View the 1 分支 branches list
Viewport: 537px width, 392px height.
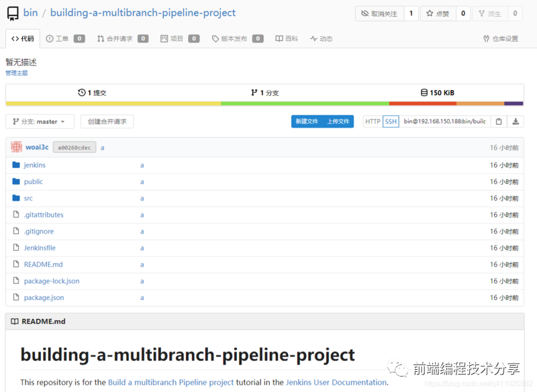(x=264, y=93)
